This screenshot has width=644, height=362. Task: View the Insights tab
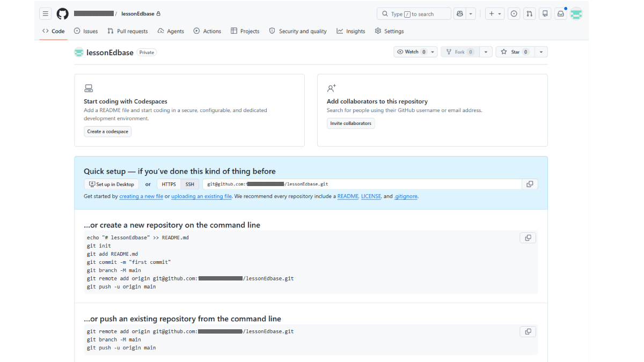[x=351, y=31]
